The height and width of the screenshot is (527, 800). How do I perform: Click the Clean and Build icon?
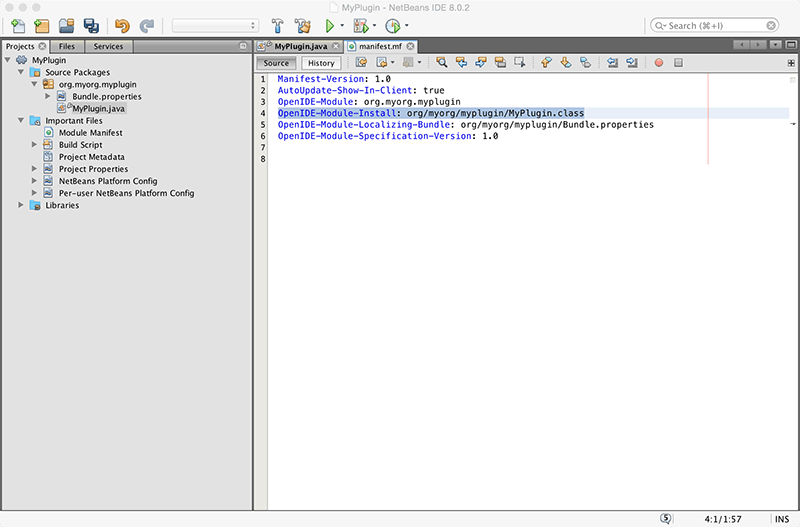point(303,26)
